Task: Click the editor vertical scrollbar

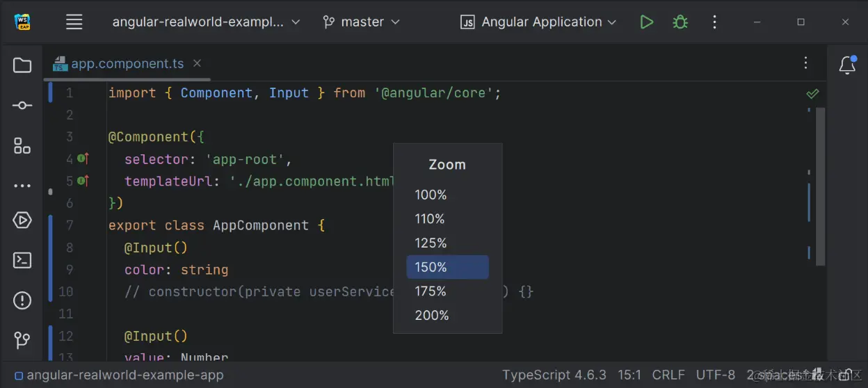Action: (820, 186)
